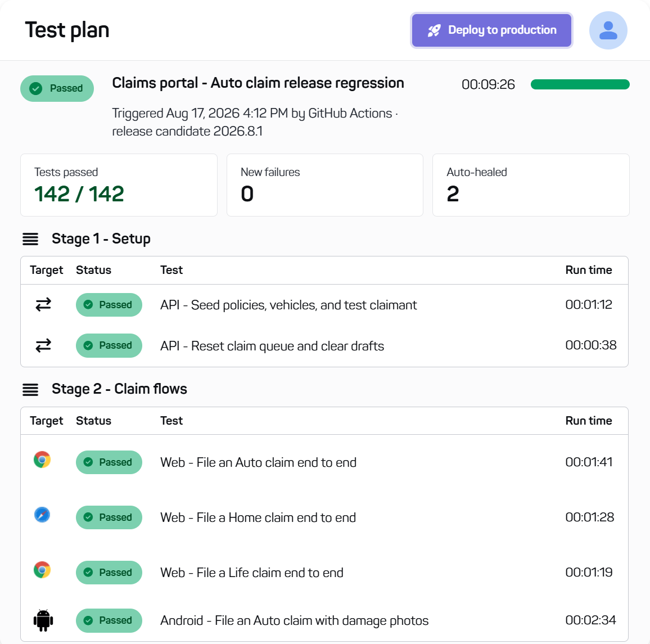The image size is (650, 644).
Task: Click the rocket icon in Deploy button
Action: pos(434,30)
